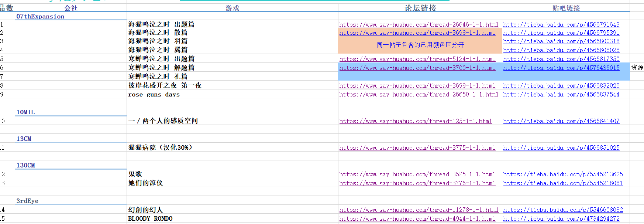The height and width of the screenshot is (224, 644).
Task: Select the 130CM company cell
Action: 71,165
